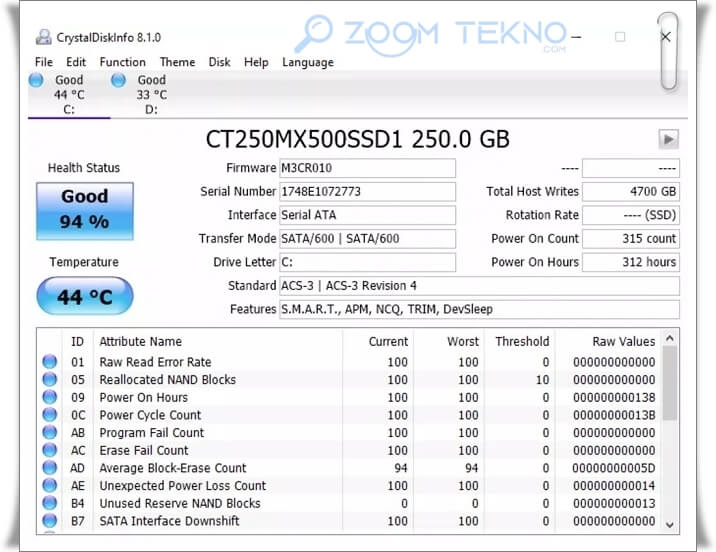Click the Drive Letter field C:
The width and height of the screenshot is (716, 552).
pyautogui.click(x=367, y=262)
